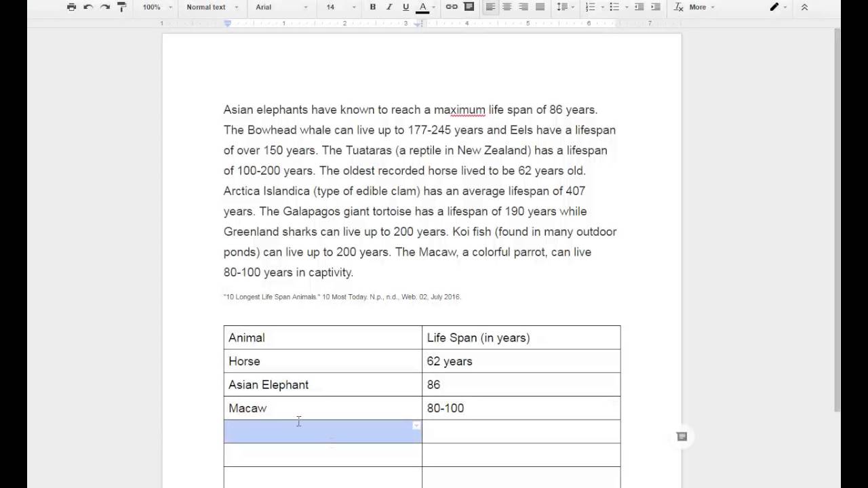The image size is (868, 488).
Task: Open the text color picker
Action: tap(422, 7)
